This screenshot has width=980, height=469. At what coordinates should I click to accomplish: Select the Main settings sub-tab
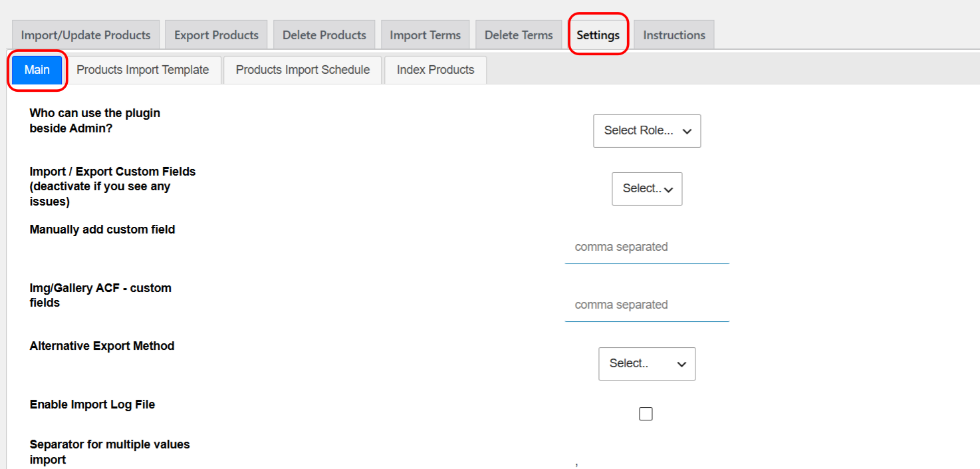(x=37, y=70)
